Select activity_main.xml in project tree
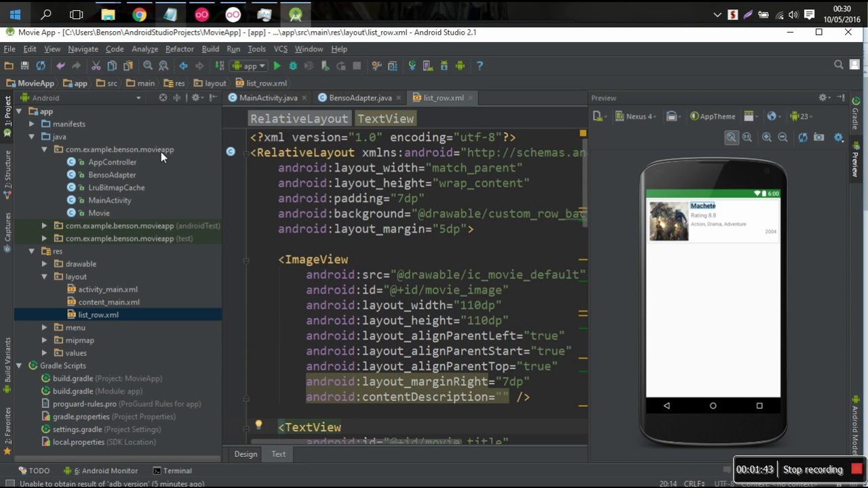The height and width of the screenshot is (488, 868). pos(108,289)
